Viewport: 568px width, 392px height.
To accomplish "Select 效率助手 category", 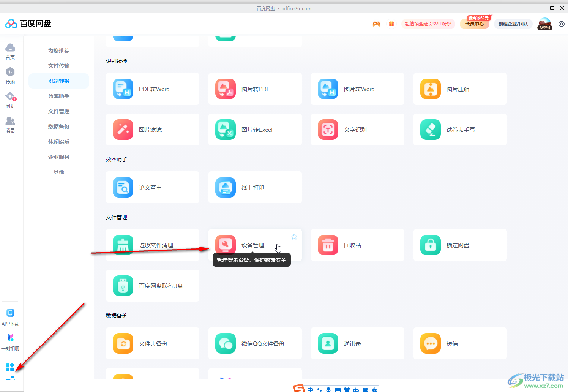I will click(x=59, y=96).
